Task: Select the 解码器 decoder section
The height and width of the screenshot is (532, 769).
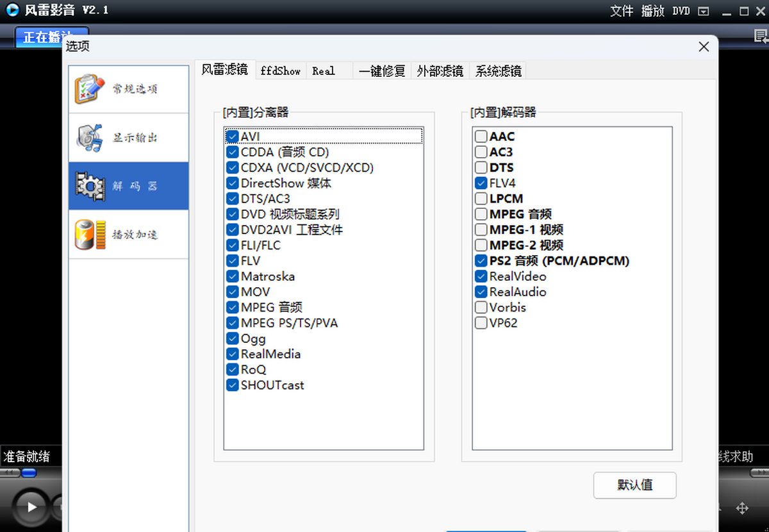Action: tap(128, 186)
